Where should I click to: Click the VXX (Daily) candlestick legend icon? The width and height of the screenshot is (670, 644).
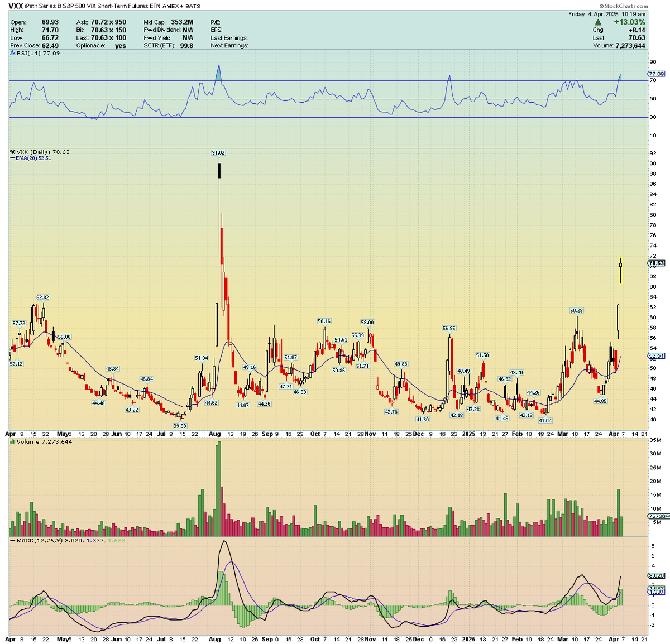[x=13, y=152]
